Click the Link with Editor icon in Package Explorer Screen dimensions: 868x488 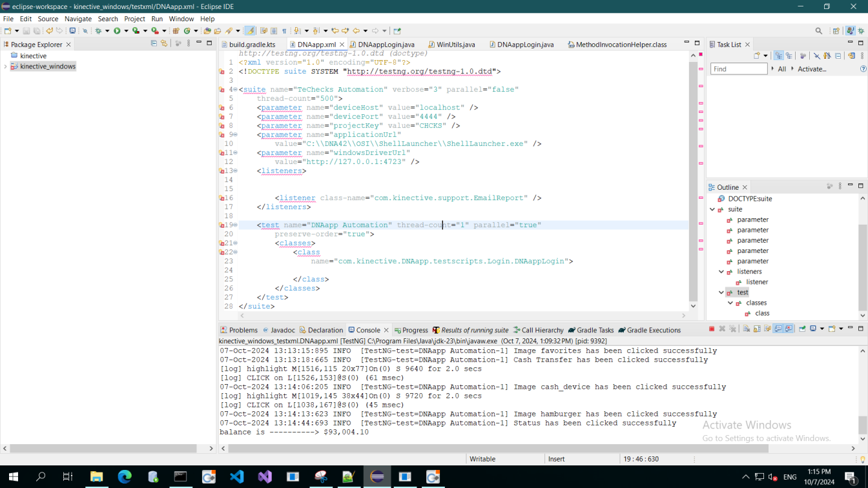(x=164, y=43)
